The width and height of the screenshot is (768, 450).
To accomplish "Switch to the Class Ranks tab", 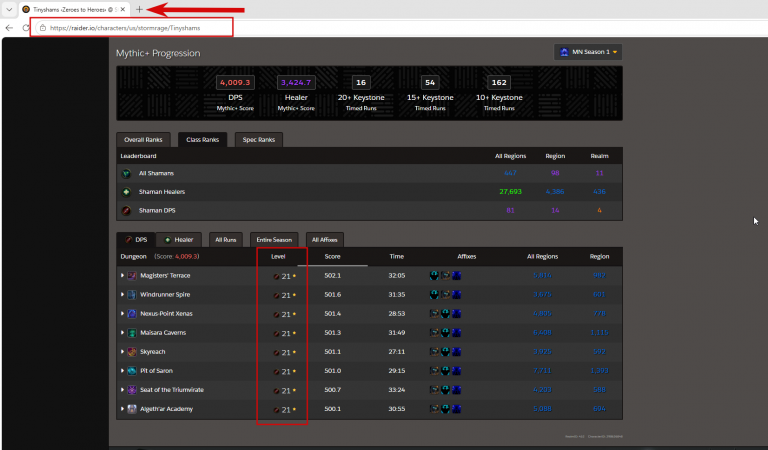I will pos(202,140).
